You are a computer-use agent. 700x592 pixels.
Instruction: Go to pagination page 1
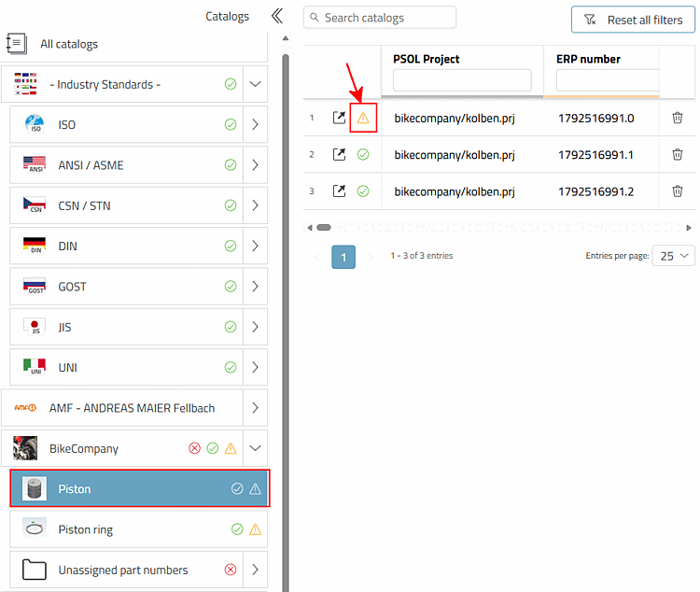tap(343, 257)
